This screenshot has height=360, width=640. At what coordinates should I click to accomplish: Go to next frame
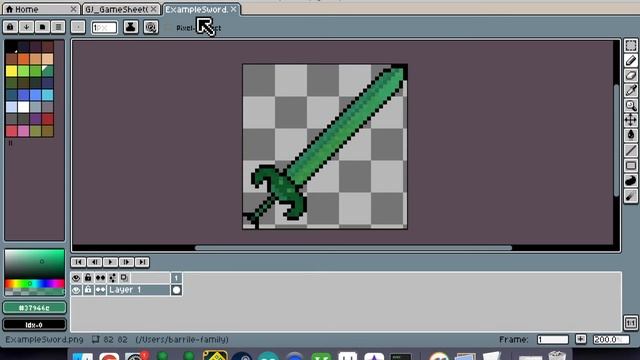[126, 262]
